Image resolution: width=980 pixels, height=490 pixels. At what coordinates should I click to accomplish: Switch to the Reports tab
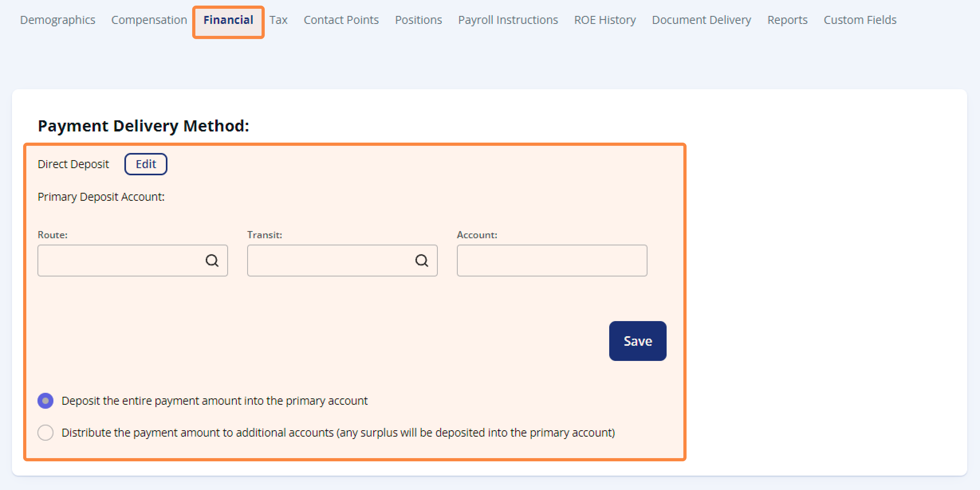(x=787, y=20)
